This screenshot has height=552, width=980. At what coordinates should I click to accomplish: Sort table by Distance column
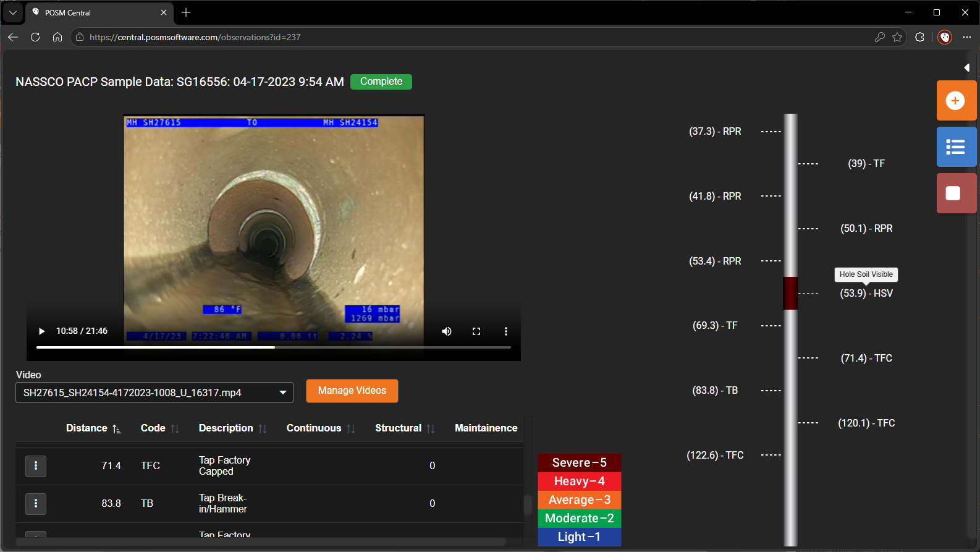point(93,428)
